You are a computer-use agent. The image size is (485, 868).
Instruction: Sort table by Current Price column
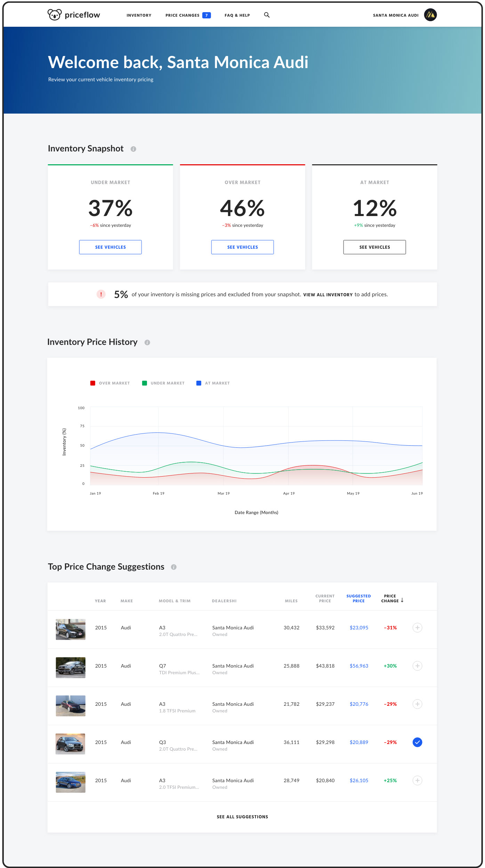(325, 598)
